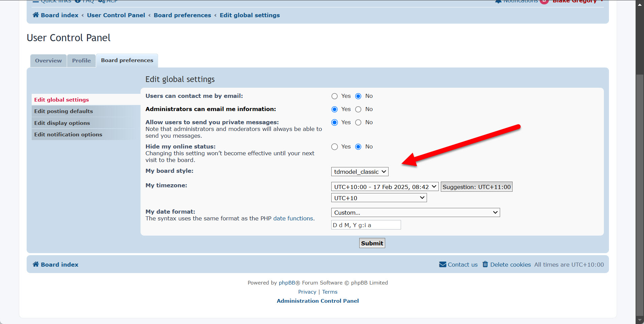The height and width of the screenshot is (324, 644).
Task: Click the home icon in the footer bar
Action: [36, 264]
